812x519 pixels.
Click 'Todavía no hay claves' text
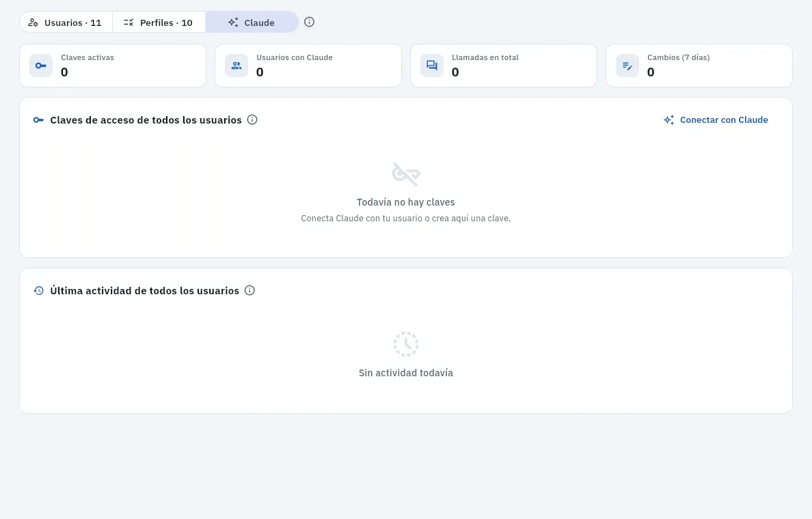[406, 202]
